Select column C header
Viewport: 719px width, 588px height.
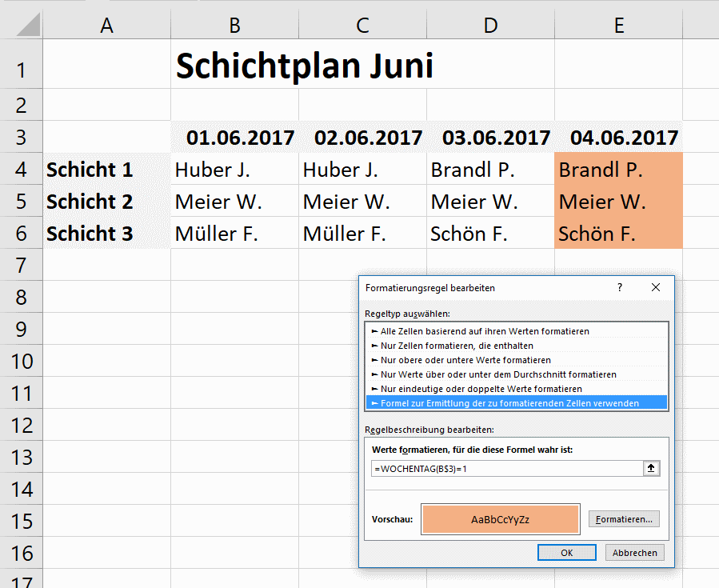click(363, 25)
